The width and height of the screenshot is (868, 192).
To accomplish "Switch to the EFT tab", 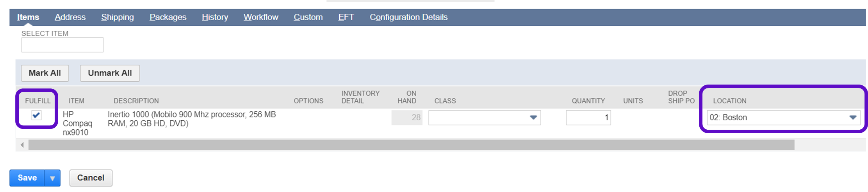I will [x=346, y=17].
